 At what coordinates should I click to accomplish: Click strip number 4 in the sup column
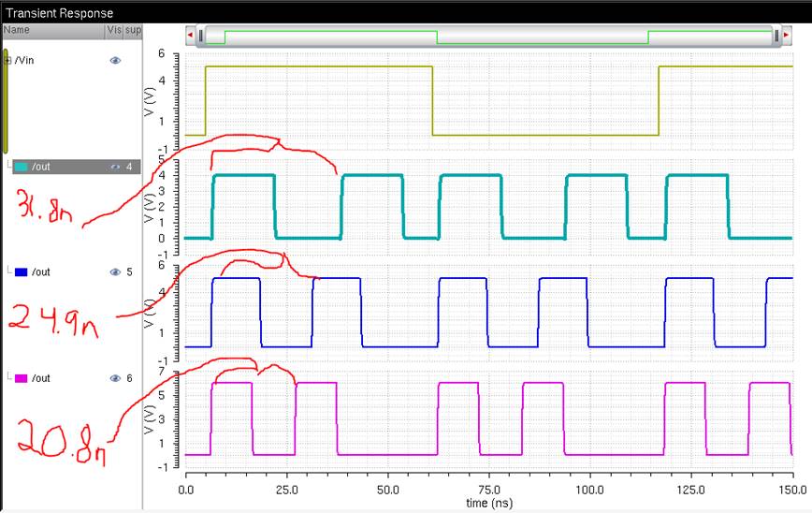129,167
